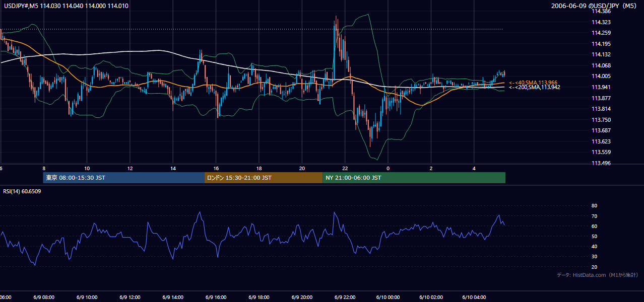Click the Tokyo 08:00-15:30 JST session bar
The height and width of the screenshot is (302, 644).
point(123,178)
